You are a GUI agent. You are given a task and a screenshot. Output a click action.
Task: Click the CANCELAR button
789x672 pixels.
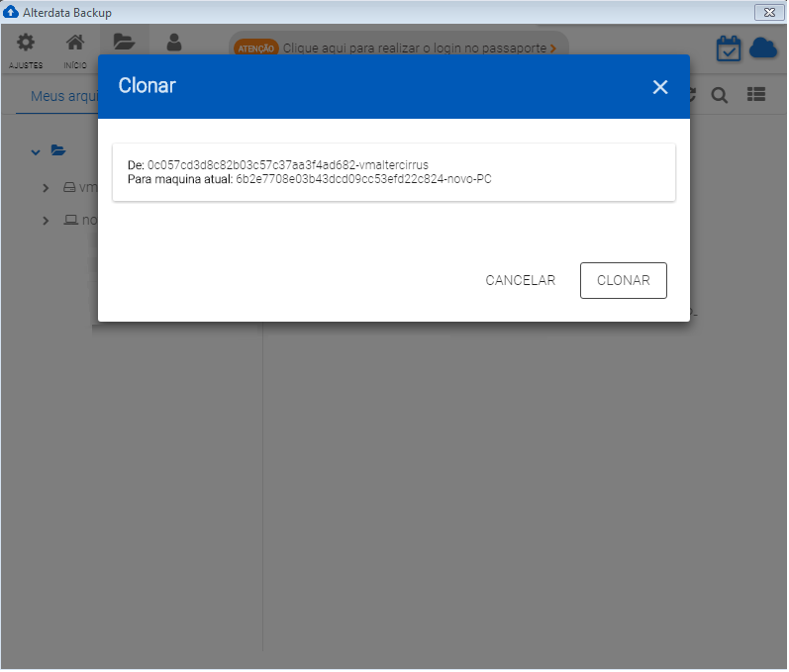tap(521, 280)
